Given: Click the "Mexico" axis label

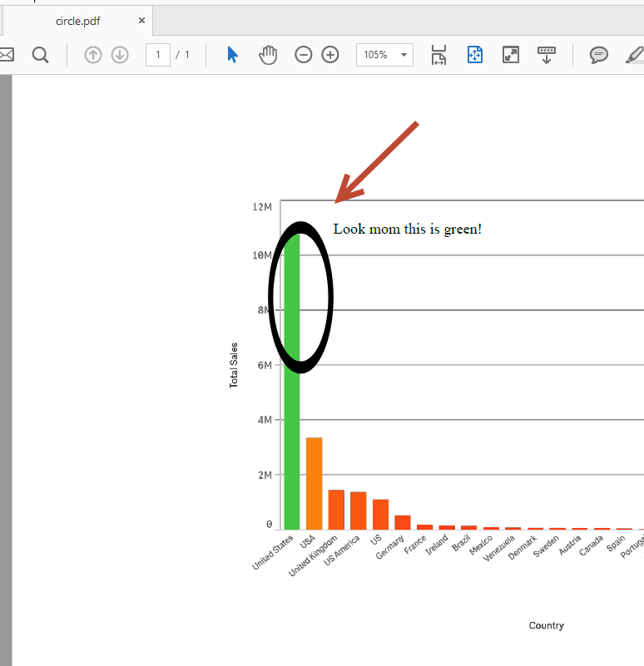Looking at the screenshot, I should click(480, 545).
